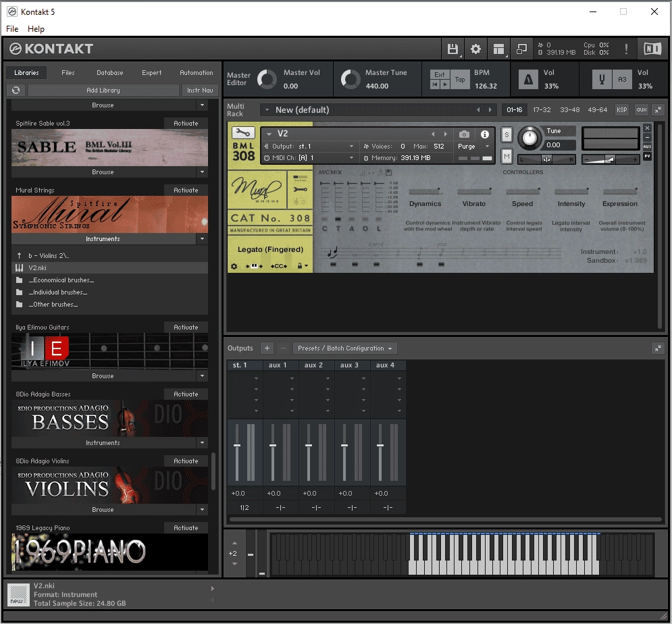Open the Output st. 1 dropdown

309,146
